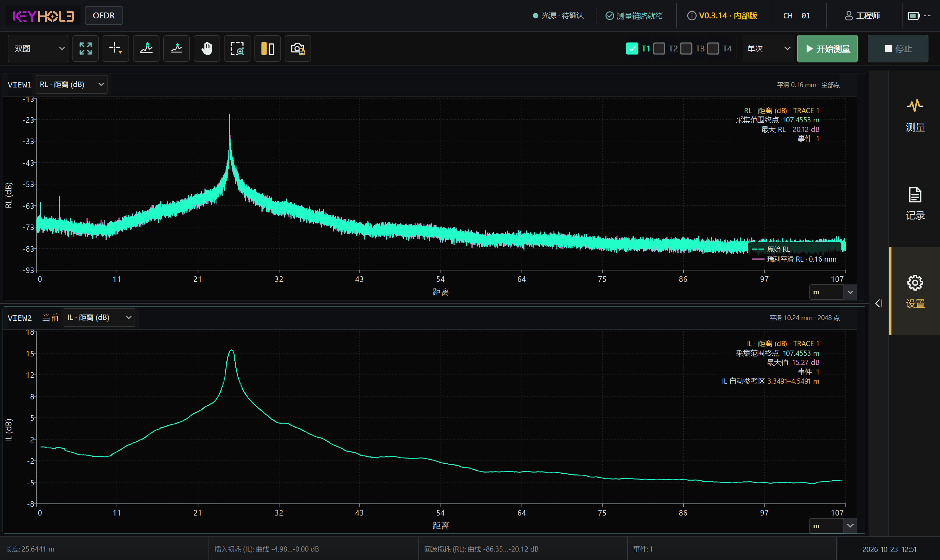Click the V0.3.14 · 内部版 version text
This screenshot has height=560, width=940.
point(728,15)
